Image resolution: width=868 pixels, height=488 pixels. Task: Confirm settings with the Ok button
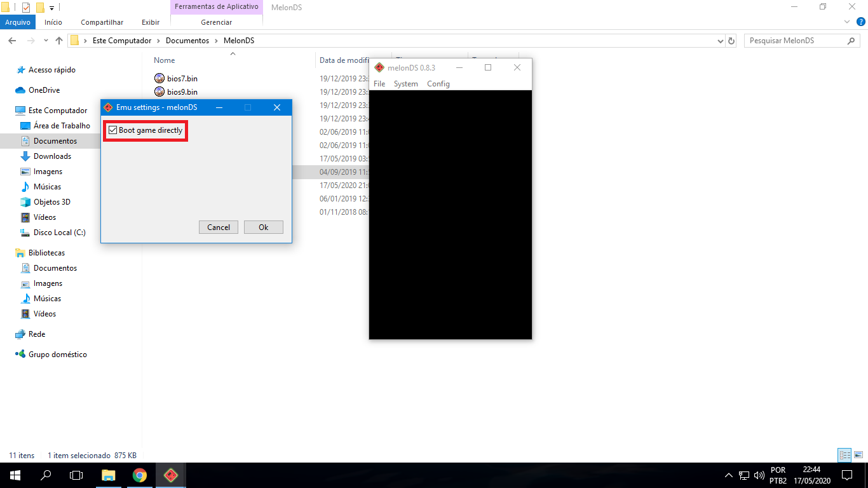click(263, 227)
